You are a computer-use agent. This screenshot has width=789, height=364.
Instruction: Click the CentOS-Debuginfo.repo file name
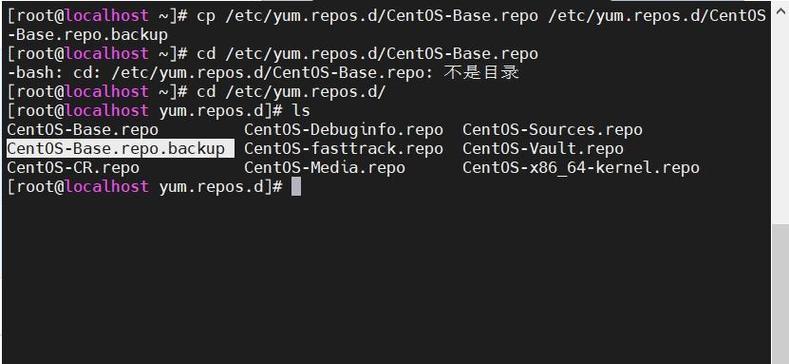[344, 130]
